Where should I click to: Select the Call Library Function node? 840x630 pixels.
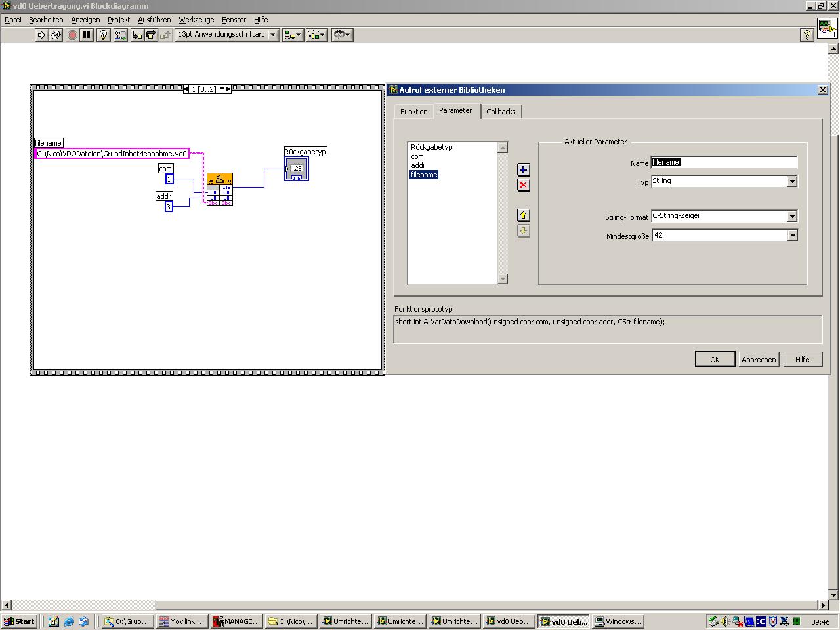click(x=220, y=189)
